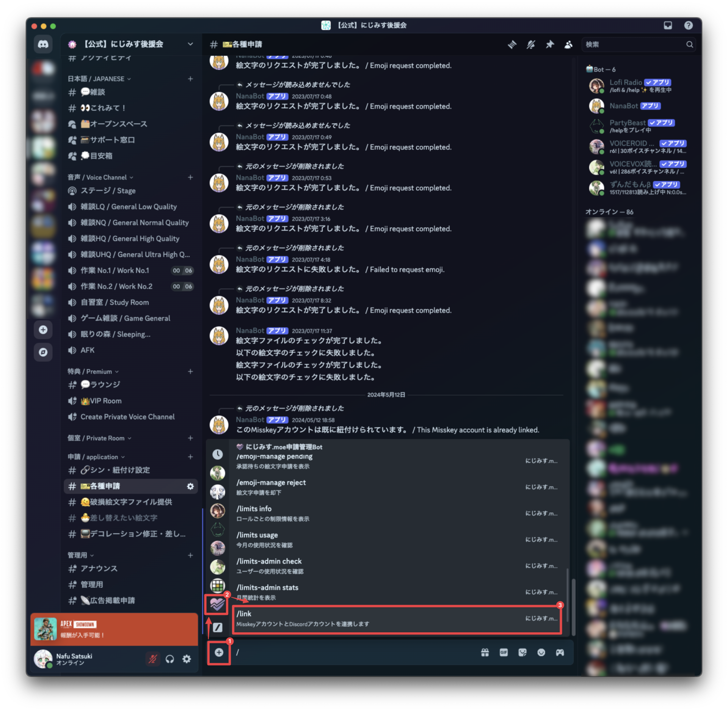Open the サポート窓口 channel
This screenshot has height=711, width=728.
(x=131, y=140)
